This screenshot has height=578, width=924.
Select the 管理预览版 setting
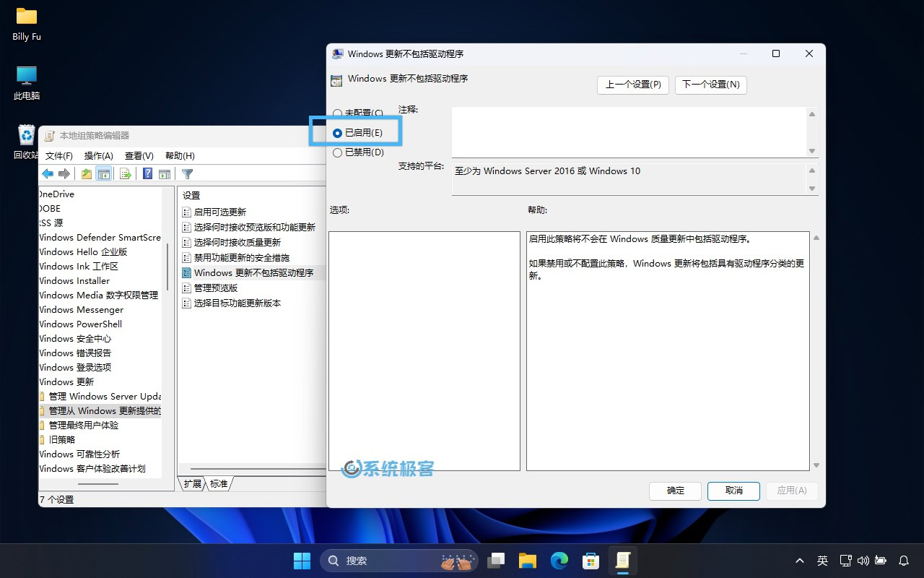pyautogui.click(x=215, y=288)
